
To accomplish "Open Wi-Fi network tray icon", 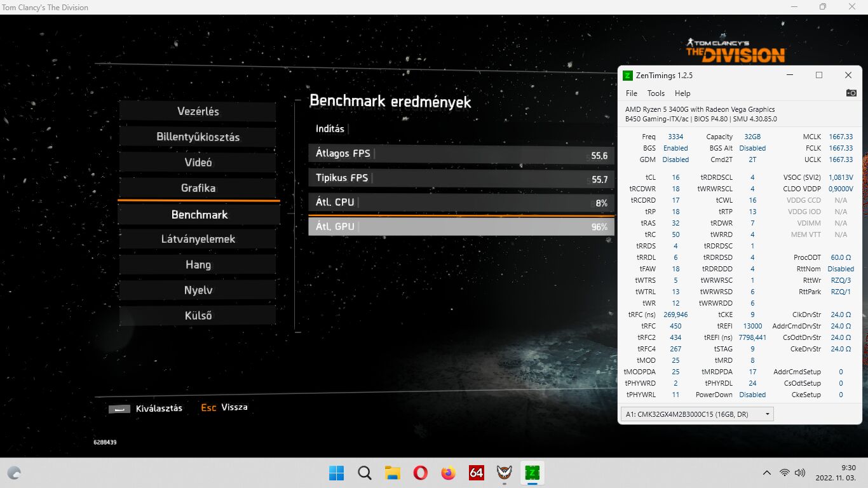I will point(785,473).
